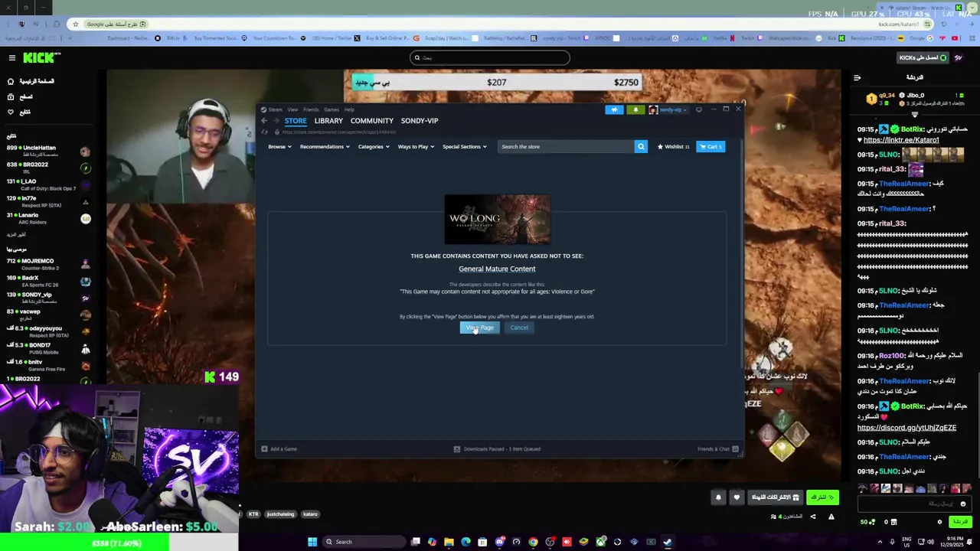Open the Steam STORE tab
This screenshot has width=980, height=551.
(x=296, y=121)
